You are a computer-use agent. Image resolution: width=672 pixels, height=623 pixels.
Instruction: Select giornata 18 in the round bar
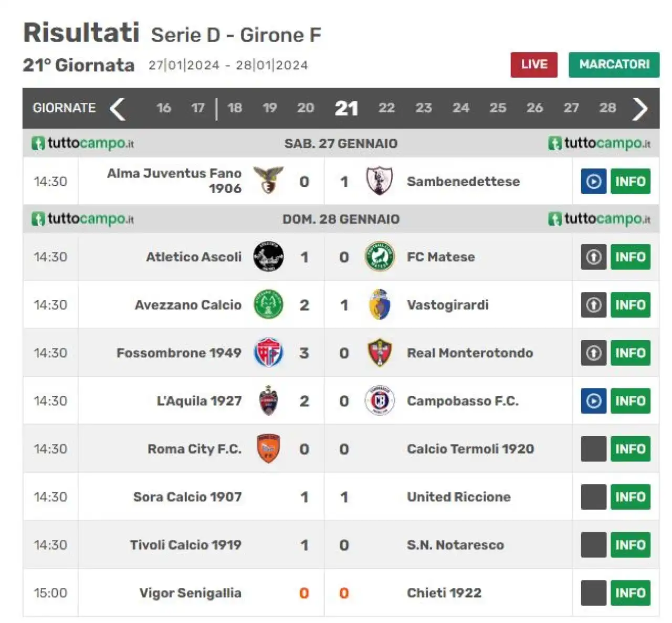(x=235, y=108)
